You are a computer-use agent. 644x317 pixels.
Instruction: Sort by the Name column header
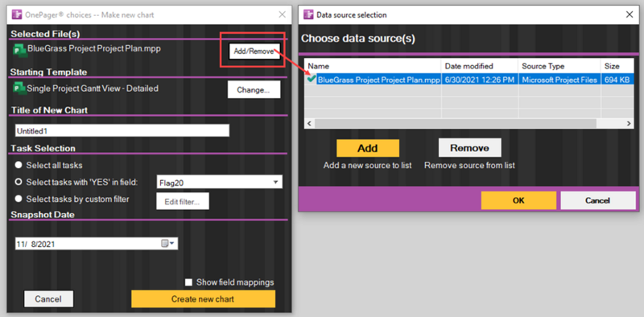point(373,66)
